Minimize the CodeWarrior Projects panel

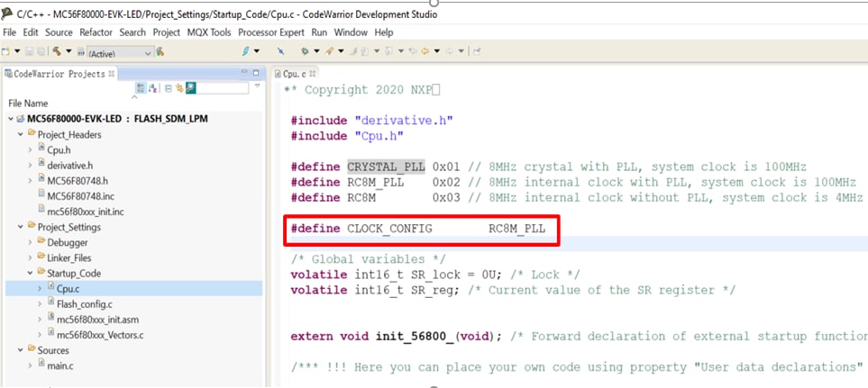coord(243,73)
